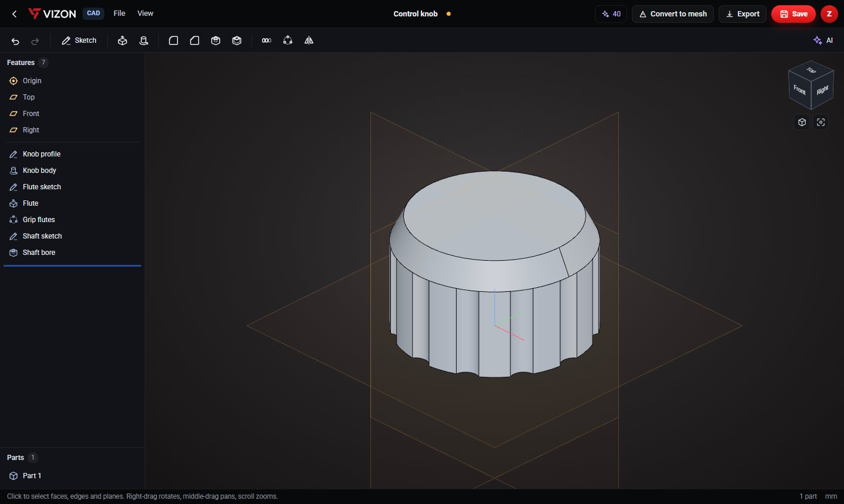
Task: Open the AI assistant panel
Action: tap(823, 40)
